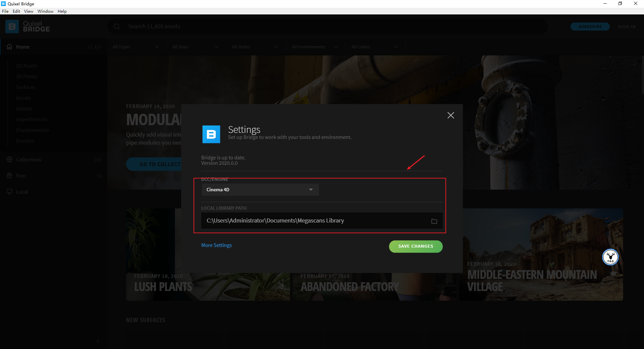Select Displacements in the sidebar
644x349 pixels.
click(33, 130)
